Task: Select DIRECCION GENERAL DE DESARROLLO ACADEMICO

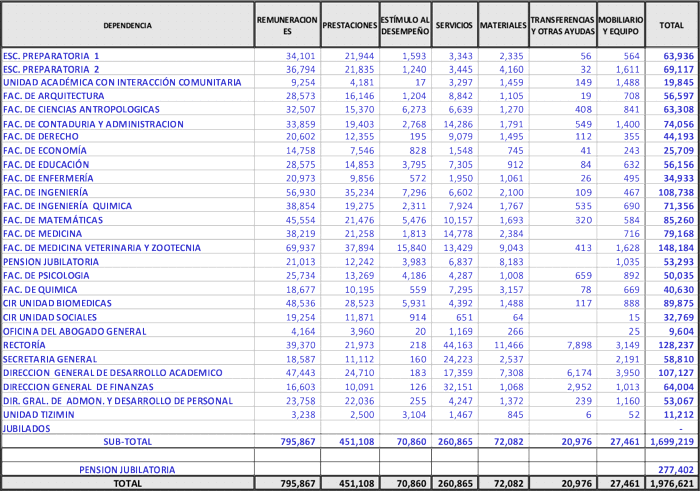Action: point(112,373)
